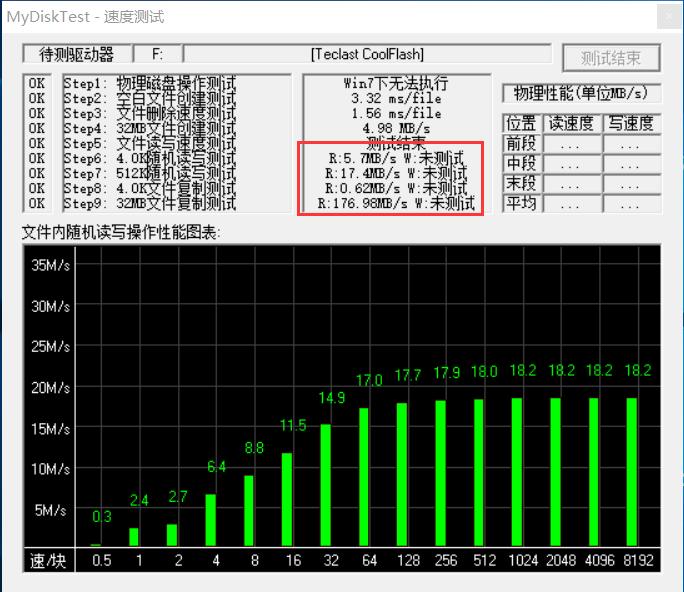Select Step9 32MB文件复制测试 entry

tap(150, 204)
